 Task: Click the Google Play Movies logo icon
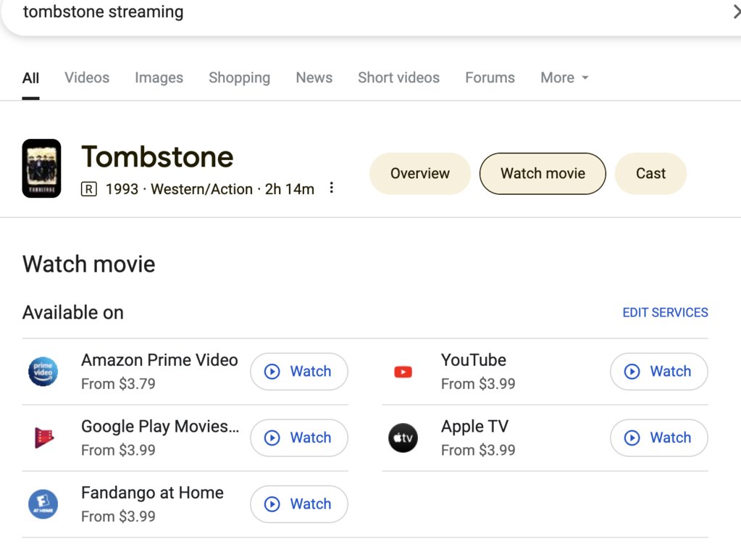(x=43, y=438)
